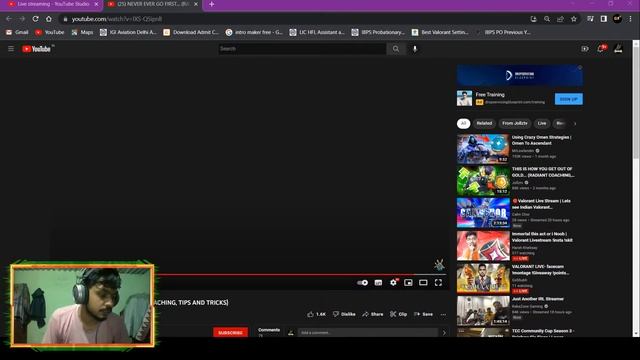
Task: Create a Clip with scissors icon
Action: pos(398,314)
